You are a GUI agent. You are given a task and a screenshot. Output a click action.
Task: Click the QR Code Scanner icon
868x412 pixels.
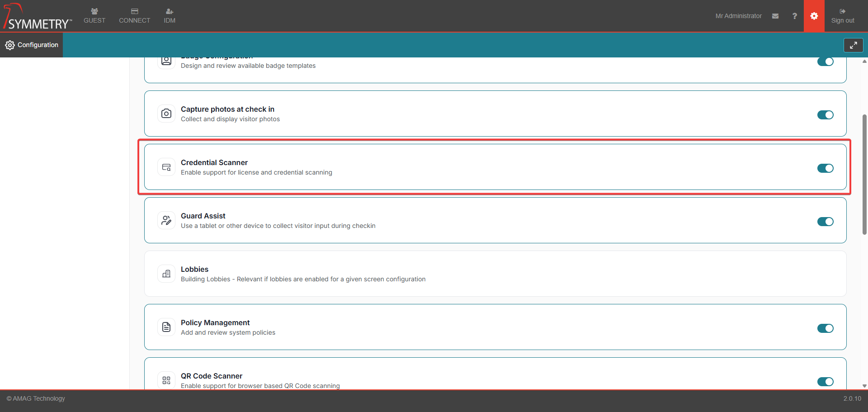click(166, 380)
